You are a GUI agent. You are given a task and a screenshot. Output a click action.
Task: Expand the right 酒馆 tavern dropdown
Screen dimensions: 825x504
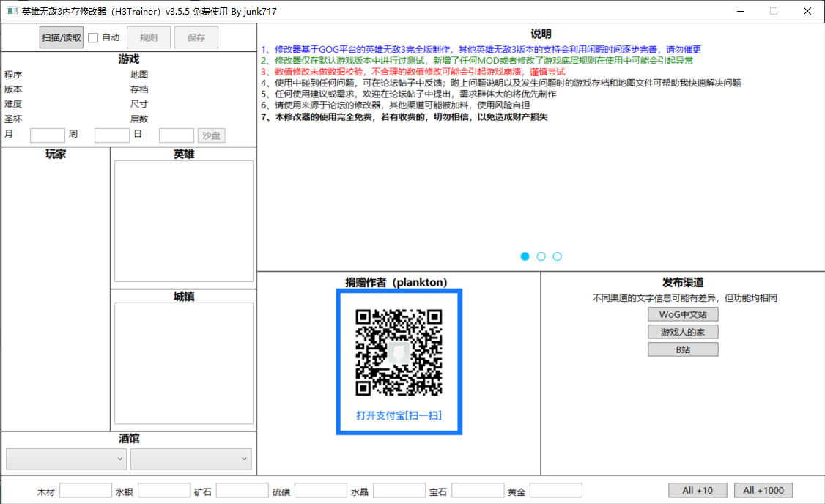pos(191,459)
